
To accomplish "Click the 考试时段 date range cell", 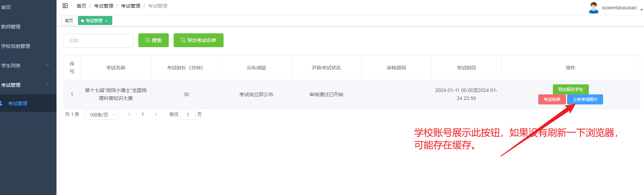I will point(466,94).
